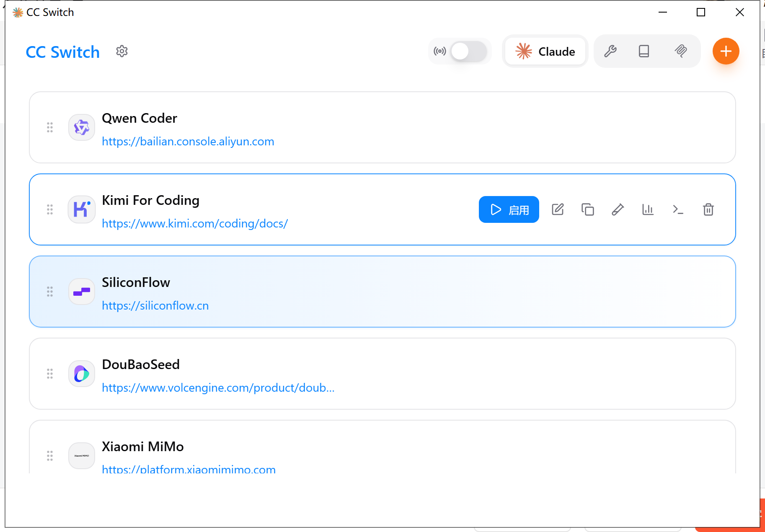765x532 pixels.
Task: Toggle the proxy broadcast switch
Action: pyautogui.click(x=469, y=52)
